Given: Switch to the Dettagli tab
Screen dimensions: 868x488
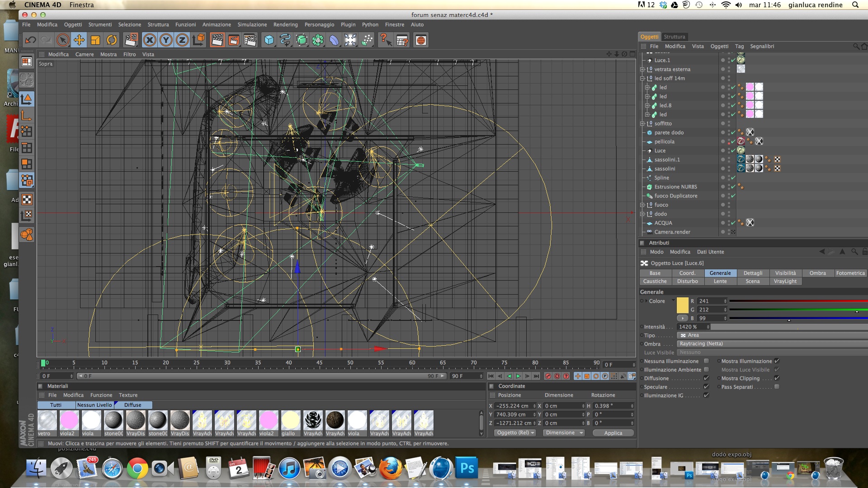Looking at the screenshot, I should point(753,273).
